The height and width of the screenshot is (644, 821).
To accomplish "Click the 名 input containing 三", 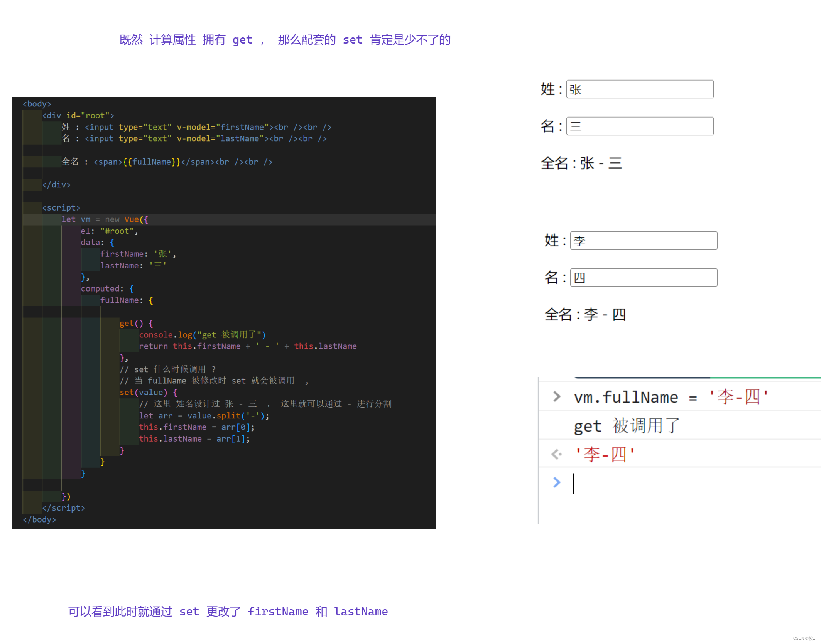I will point(640,126).
